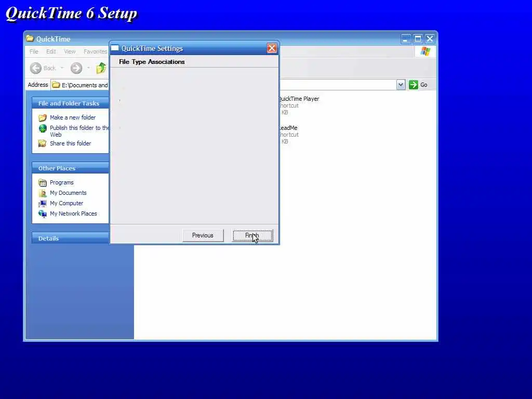
Task: Click Publish this folder to the Web
Action: click(x=79, y=131)
